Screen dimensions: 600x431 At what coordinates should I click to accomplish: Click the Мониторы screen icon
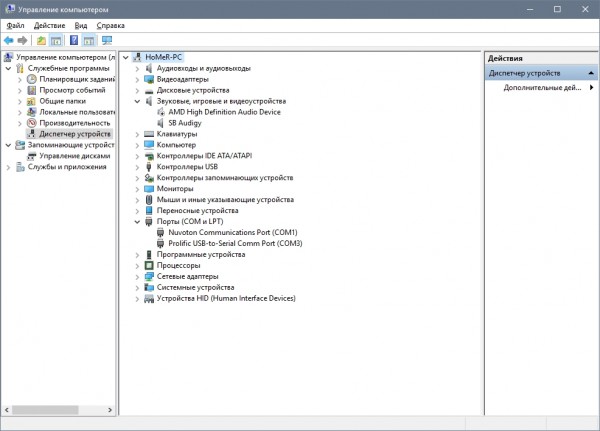point(149,189)
